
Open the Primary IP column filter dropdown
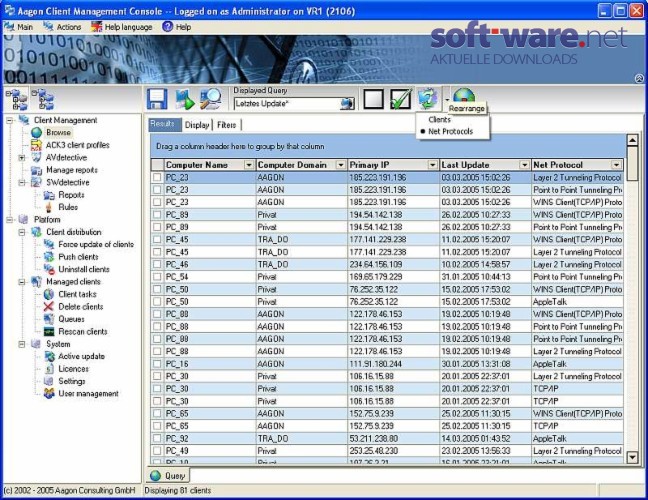coord(432,165)
